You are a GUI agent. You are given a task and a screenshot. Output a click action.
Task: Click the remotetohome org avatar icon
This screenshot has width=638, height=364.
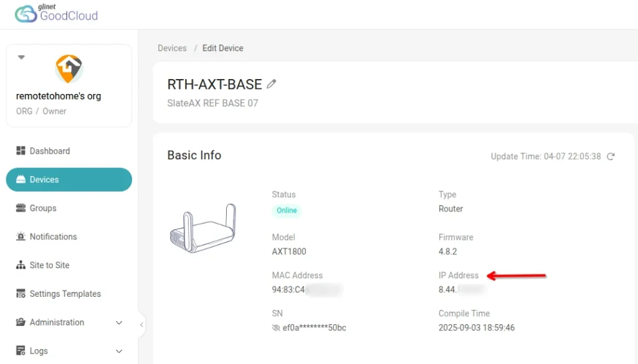pos(69,69)
